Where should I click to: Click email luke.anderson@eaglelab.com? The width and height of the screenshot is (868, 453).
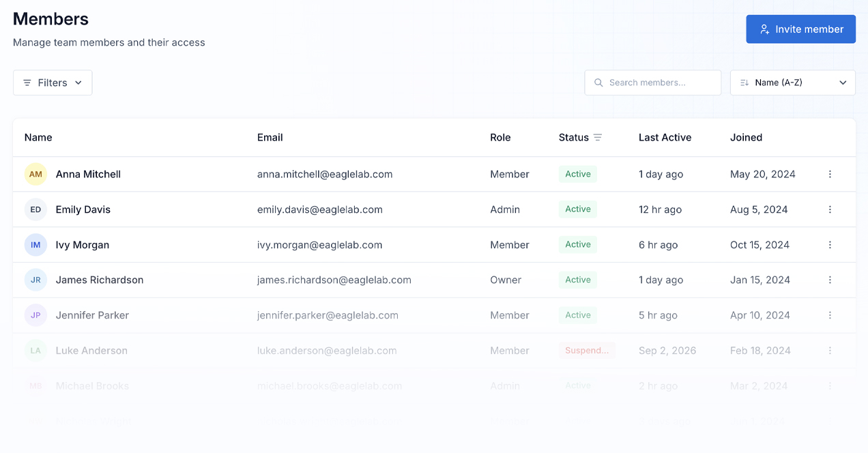[x=327, y=351]
